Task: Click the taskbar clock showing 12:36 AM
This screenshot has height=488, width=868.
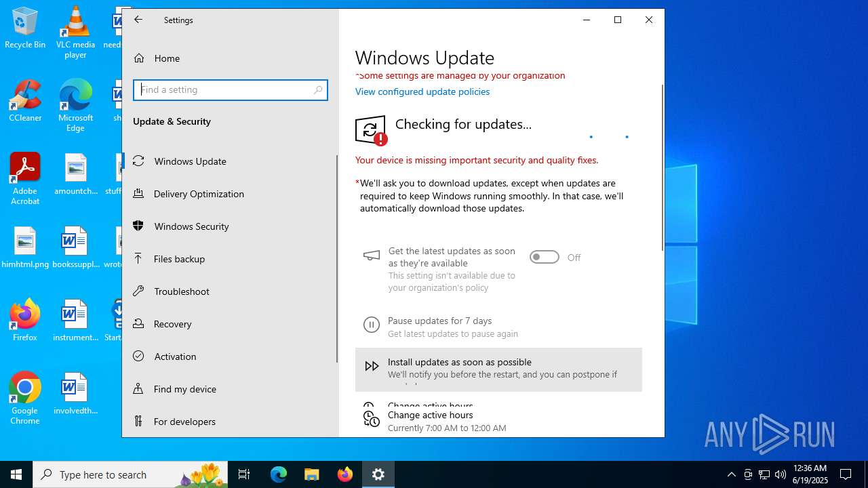Action: pos(810,474)
